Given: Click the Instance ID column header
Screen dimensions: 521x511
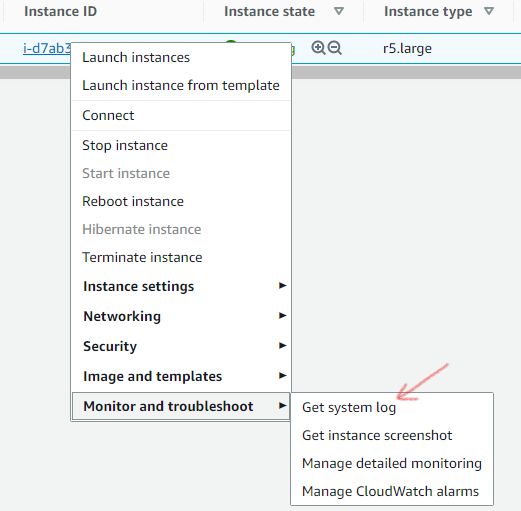Looking at the screenshot, I should coord(60,11).
